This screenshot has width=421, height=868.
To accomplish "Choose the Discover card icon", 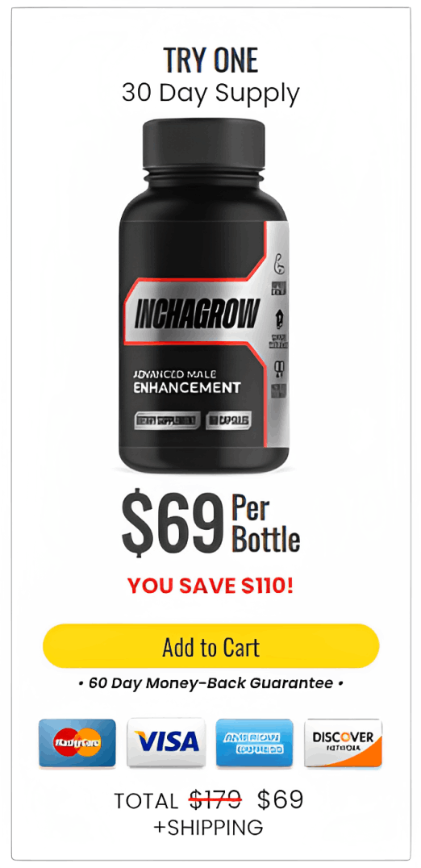I will click(x=343, y=743).
